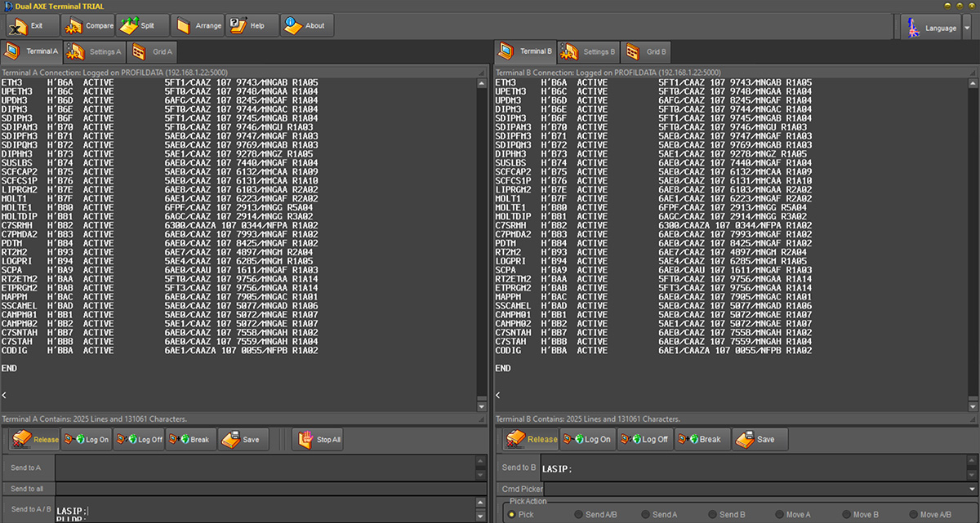The width and height of the screenshot is (980, 523).
Task: Click the Send to all input field
Action: tap(265, 489)
